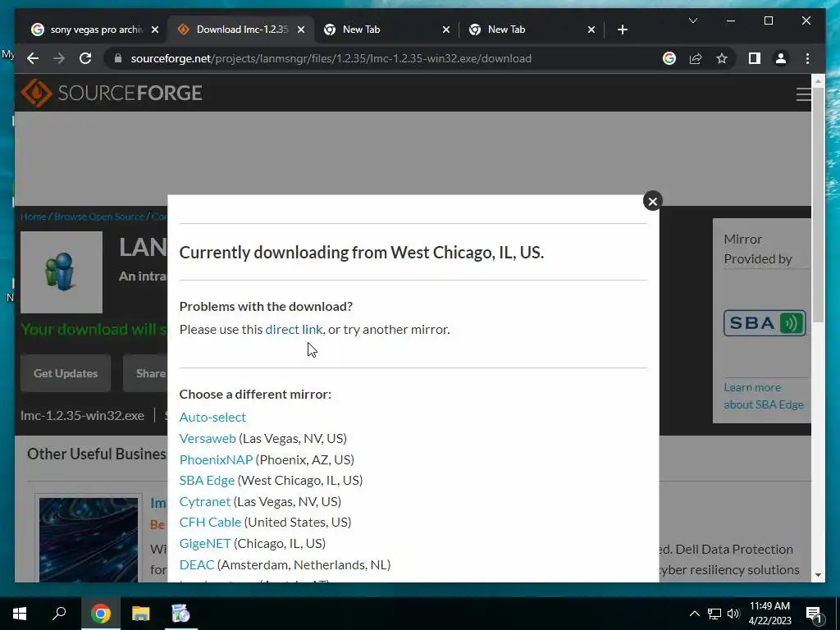
Task: Open the Chrome profile menu
Action: point(781,58)
